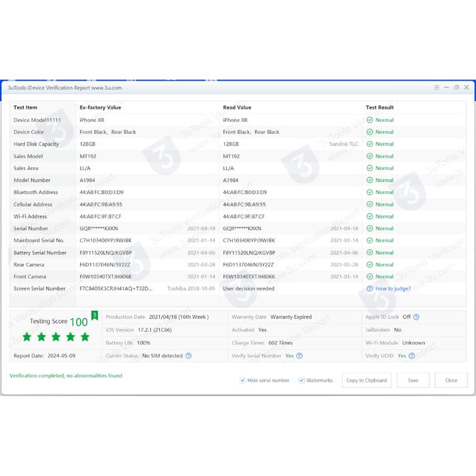The image size is (476, 476).
Task: Select the Screen Serial Number row label
Action: 39,288
